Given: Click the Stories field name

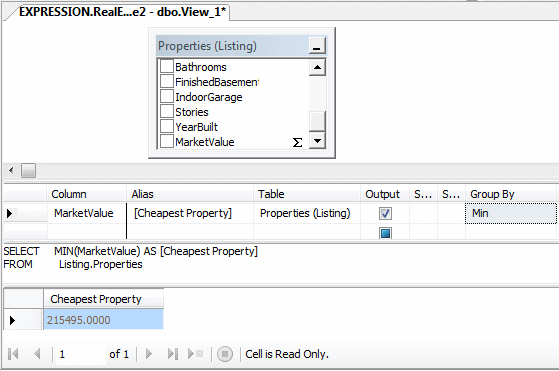Looking at the screenshot, I should (192, 112).
